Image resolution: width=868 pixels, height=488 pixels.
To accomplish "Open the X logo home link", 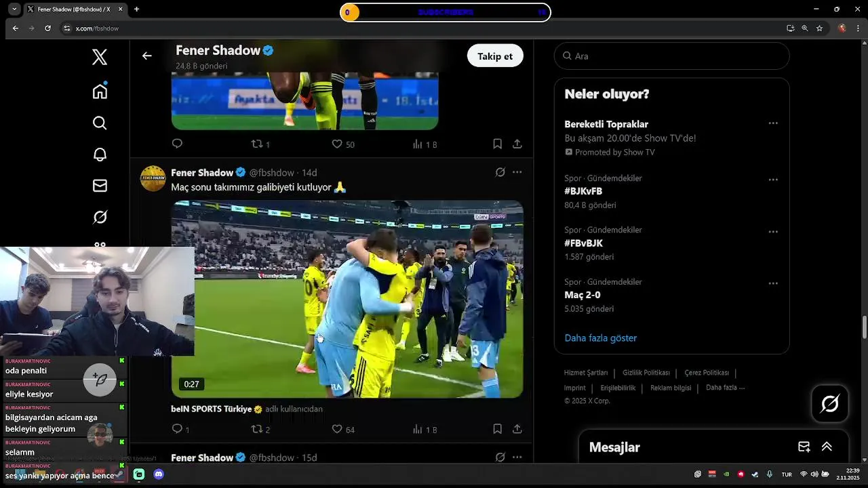I will click(x=100, y=58).
